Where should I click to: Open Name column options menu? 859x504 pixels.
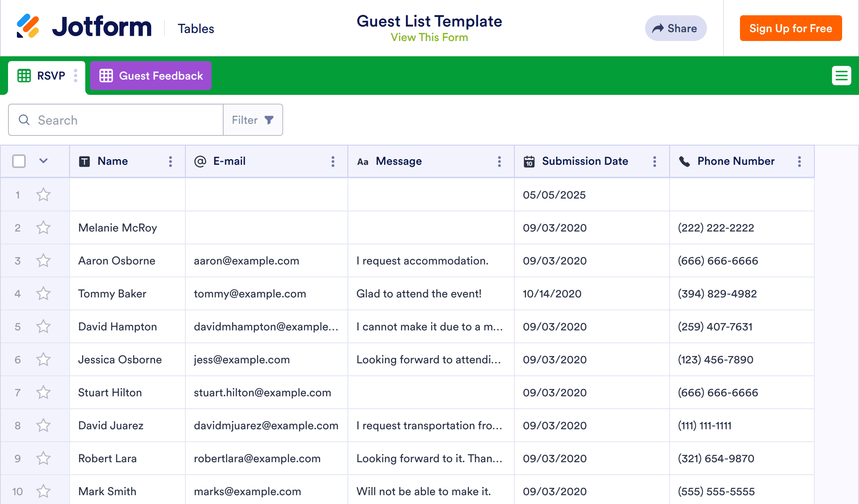[x=171, y=162]
